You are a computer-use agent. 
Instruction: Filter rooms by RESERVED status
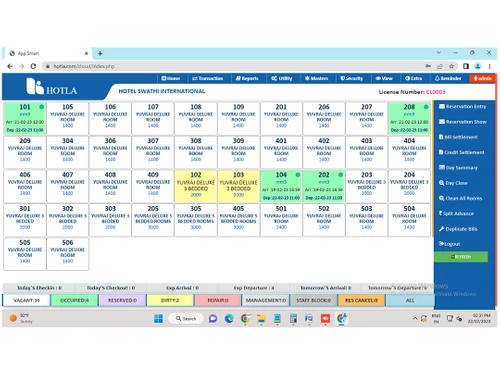(x=122, y=300)
